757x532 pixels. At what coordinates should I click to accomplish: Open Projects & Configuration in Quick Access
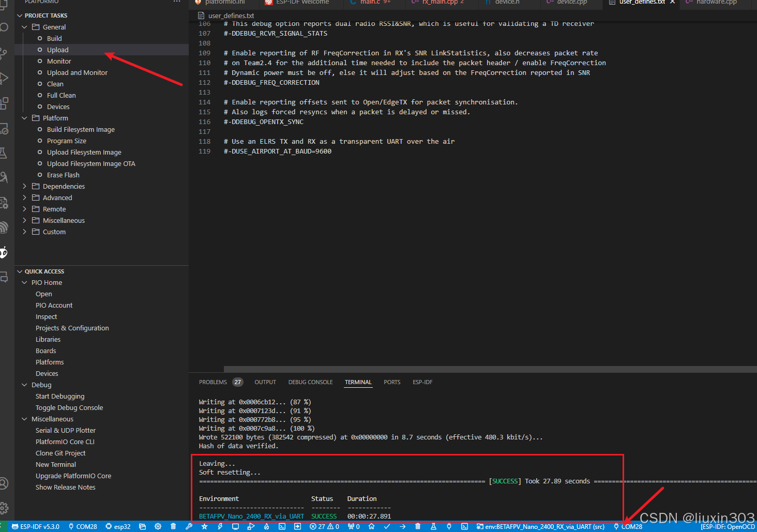click(72, 328)
